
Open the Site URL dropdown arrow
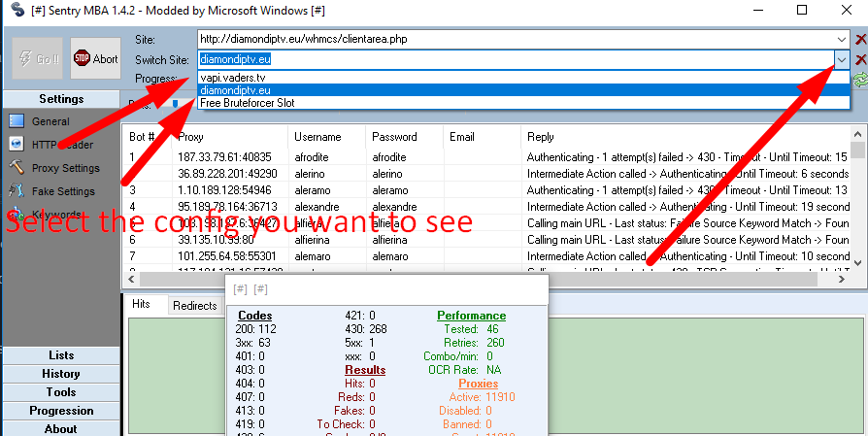coord(841,40)
